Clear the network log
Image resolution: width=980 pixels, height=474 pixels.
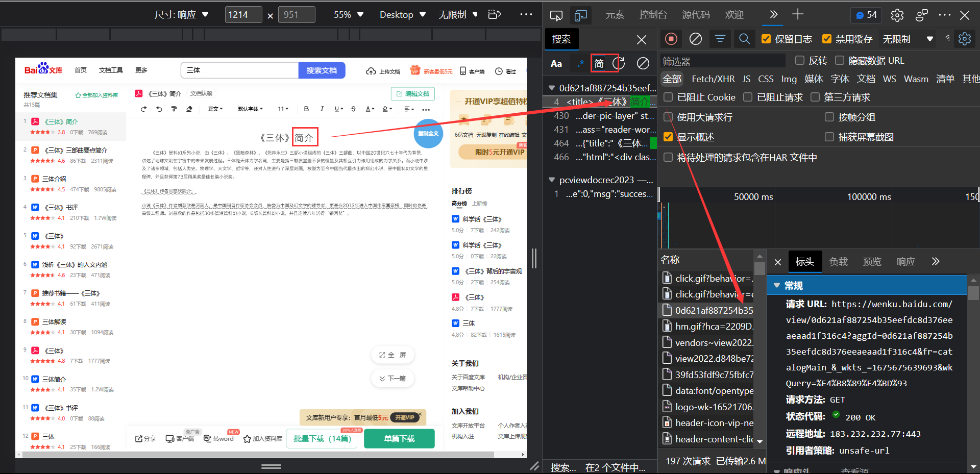pos(696,39)
